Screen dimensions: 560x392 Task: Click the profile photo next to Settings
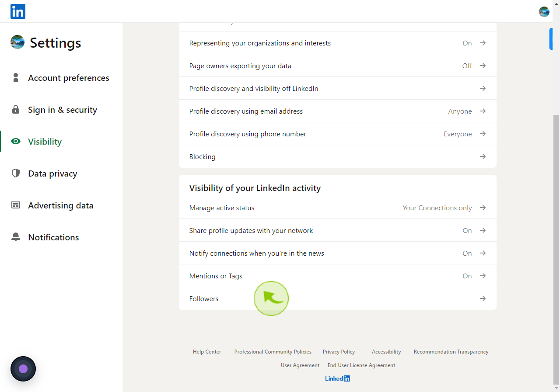point(17,42)
